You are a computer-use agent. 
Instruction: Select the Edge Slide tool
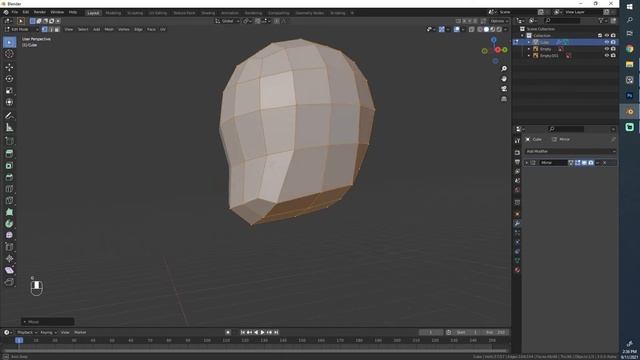tap(9, 247)
